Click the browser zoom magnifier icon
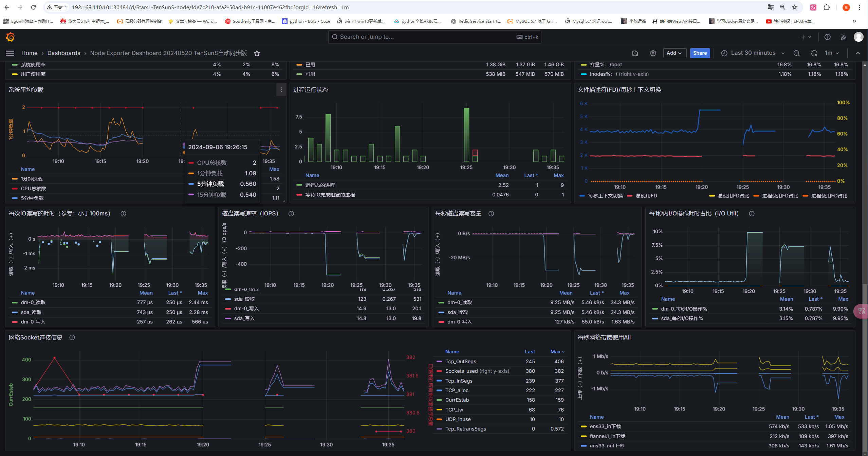868x456 pixels. 783,7
